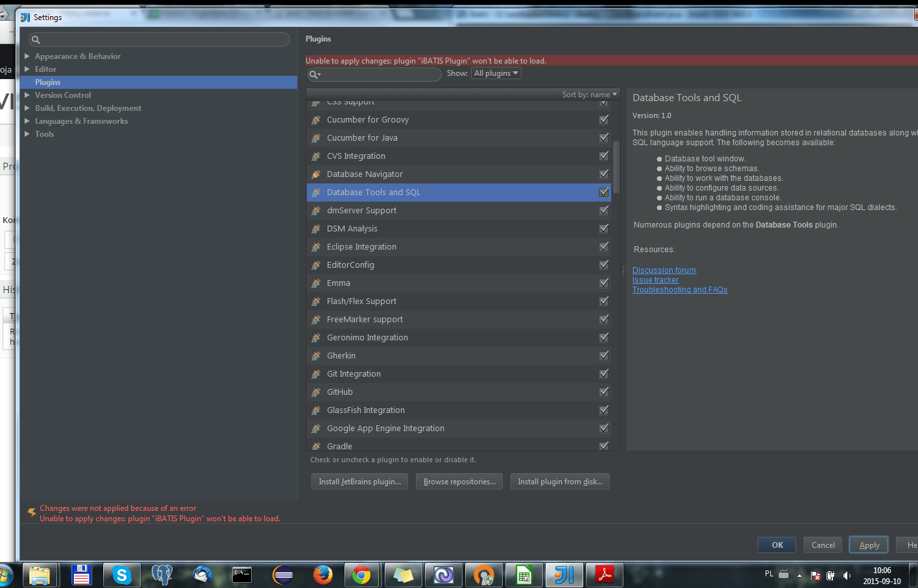Expand Version Control settings node

pos(27,95)
